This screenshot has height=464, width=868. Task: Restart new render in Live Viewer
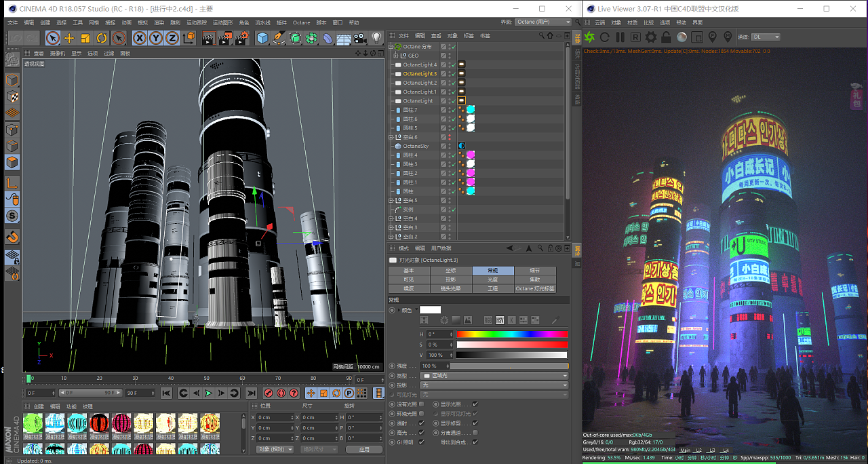pyautogui.click(x=605, y=37)
